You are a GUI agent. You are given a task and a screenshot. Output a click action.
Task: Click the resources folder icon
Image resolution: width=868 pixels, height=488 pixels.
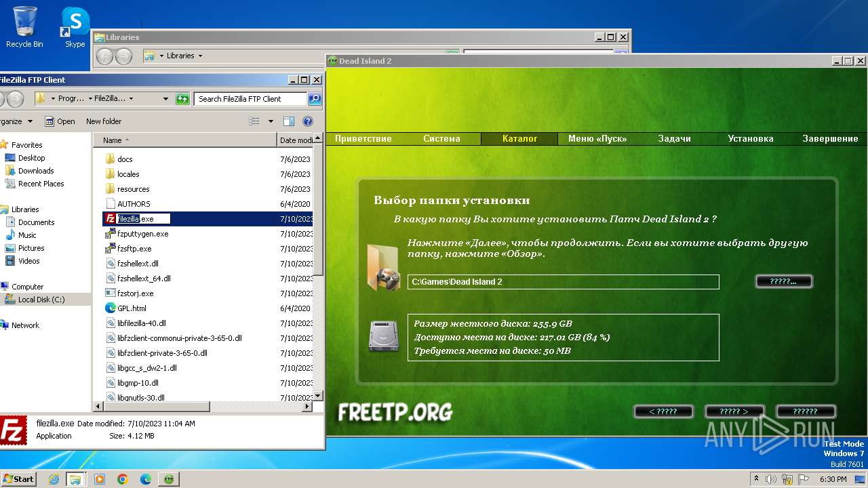(x=111, y=189)
